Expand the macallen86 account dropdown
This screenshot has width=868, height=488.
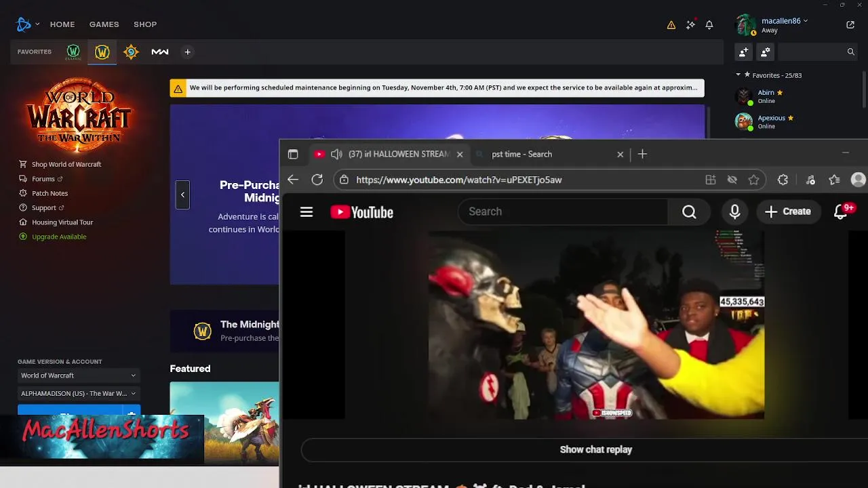click(x=785, y=21)
